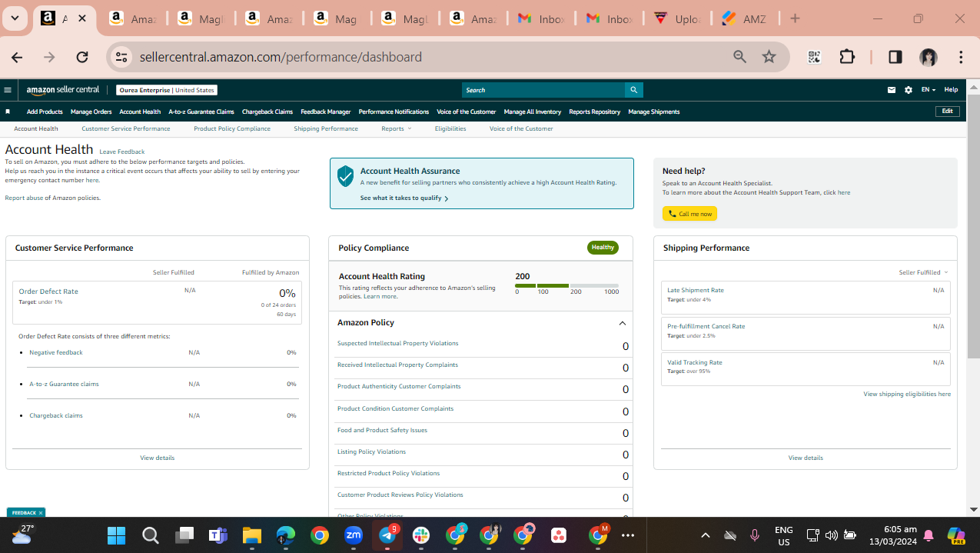Open File Explorer from the taskbar
Viewport: 980px width, 553px height.
(252, 535)
